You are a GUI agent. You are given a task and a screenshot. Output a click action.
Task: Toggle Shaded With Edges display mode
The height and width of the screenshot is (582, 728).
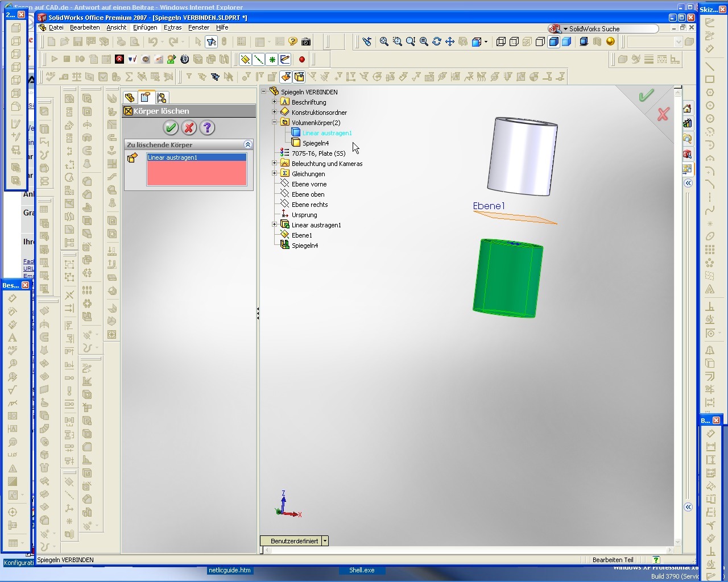(x=553, y=41)
